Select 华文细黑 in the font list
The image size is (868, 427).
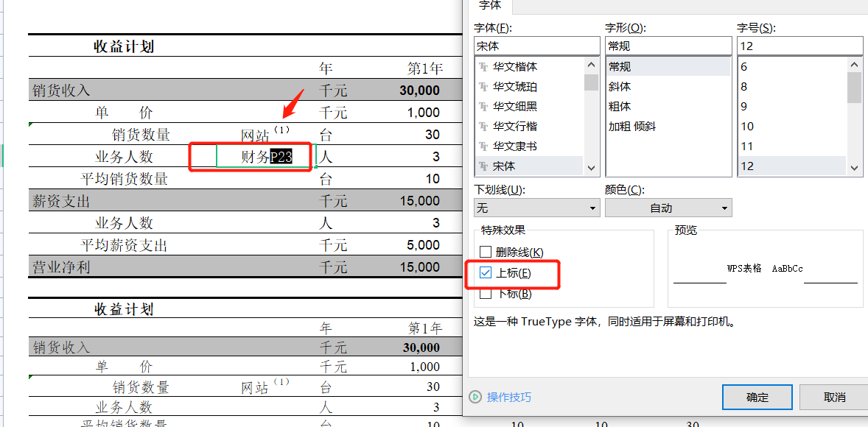coord(515,106)
